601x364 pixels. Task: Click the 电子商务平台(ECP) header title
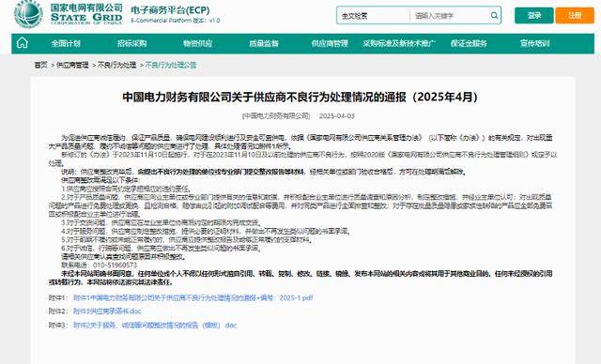(170, 10)
